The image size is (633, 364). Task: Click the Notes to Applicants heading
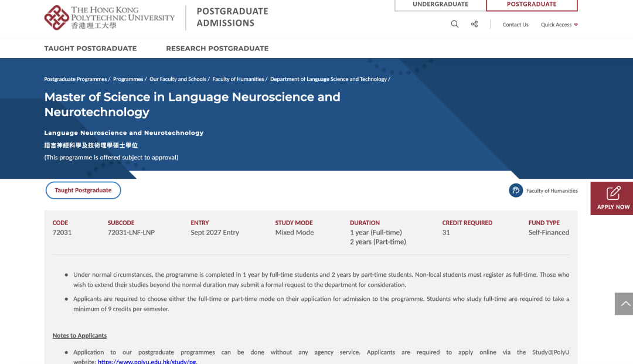coord(80,335)
